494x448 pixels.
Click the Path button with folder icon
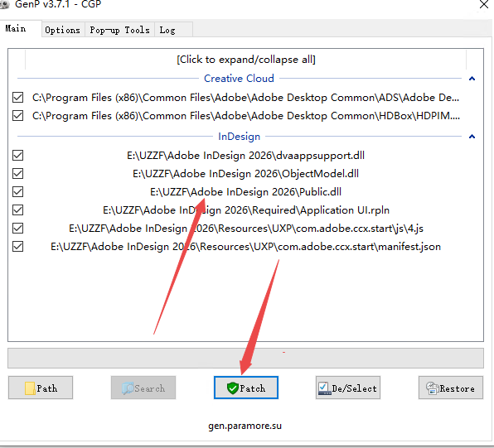click(41, 388)
